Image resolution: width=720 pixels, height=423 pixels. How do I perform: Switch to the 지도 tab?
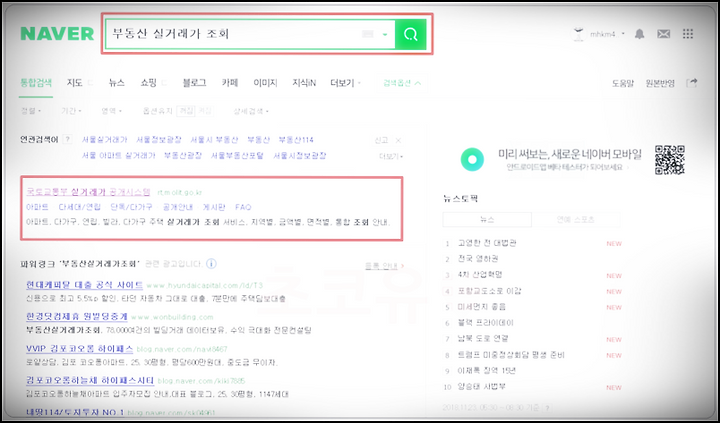pyautogui.click(x=74, y=83)
